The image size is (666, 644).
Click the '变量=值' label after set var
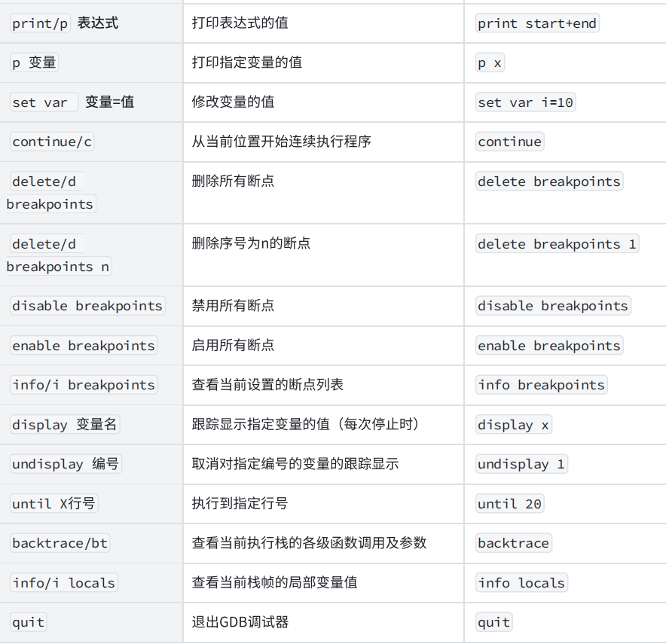(x=109, y=102)
